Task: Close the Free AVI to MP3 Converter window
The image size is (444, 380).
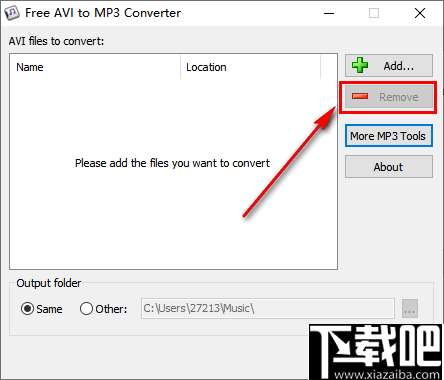Action: click(420, 13)
